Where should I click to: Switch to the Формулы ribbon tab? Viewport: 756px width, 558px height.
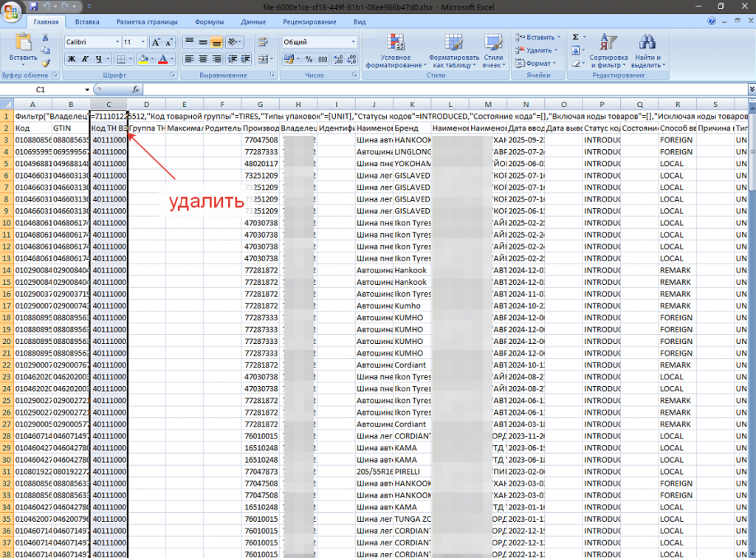coord(210,23)
